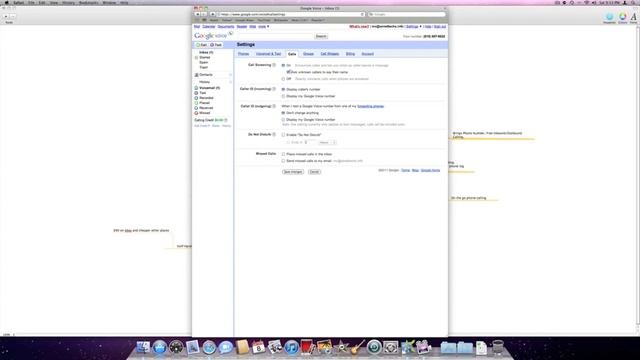Image resolution: width=640 pixels, height=360 pixels.
Task: Click the help icon next to Call Screening
Action: (274, 65)
